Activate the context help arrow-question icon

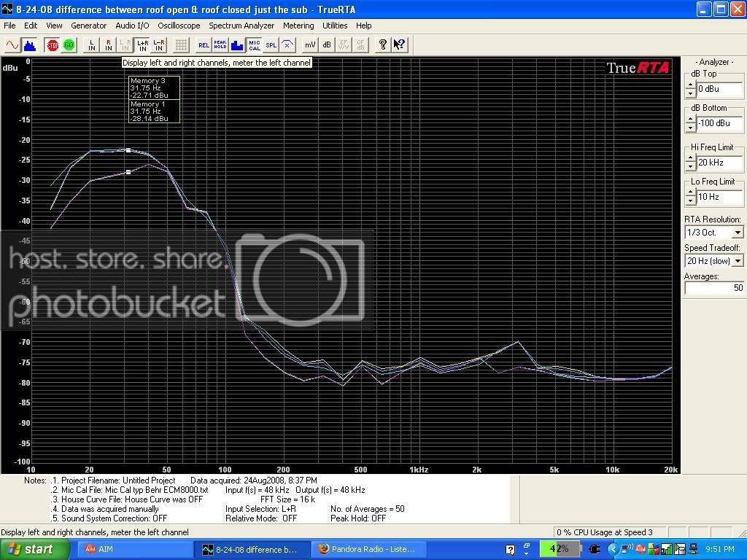[x=399, y=45]
